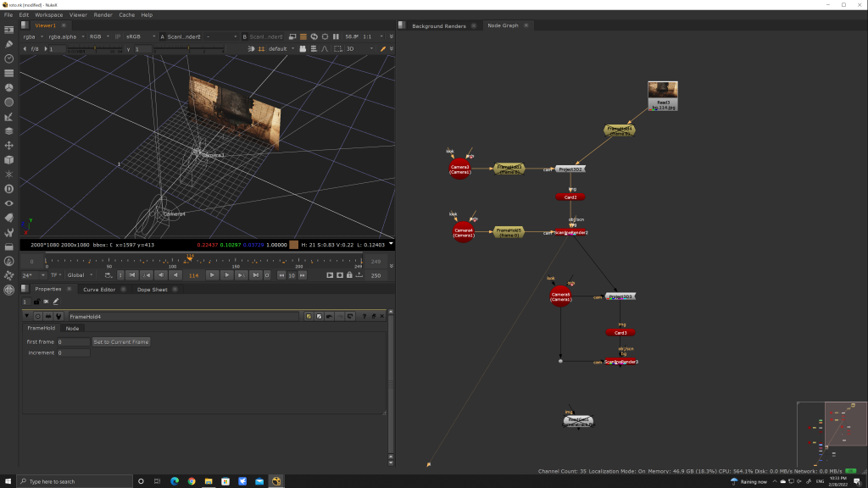Click the first frame input field
This screenshot has height=488, width=868.
tap(73, 342)
